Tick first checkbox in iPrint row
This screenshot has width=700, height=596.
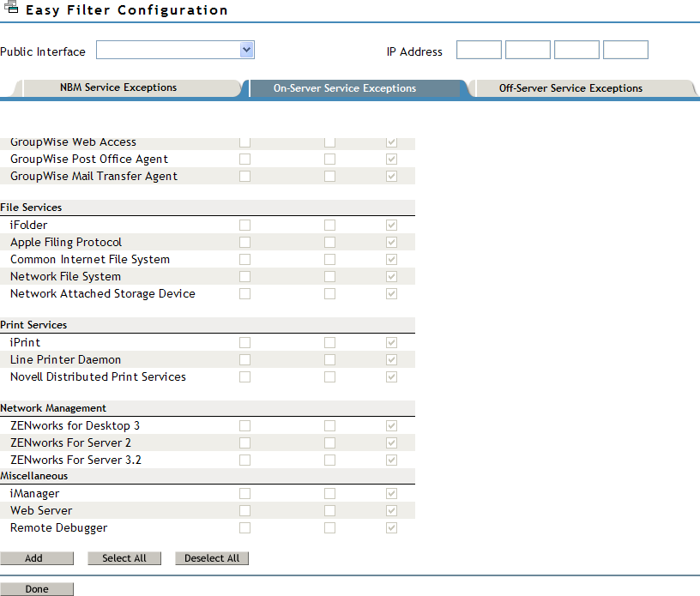pos(244,342)
